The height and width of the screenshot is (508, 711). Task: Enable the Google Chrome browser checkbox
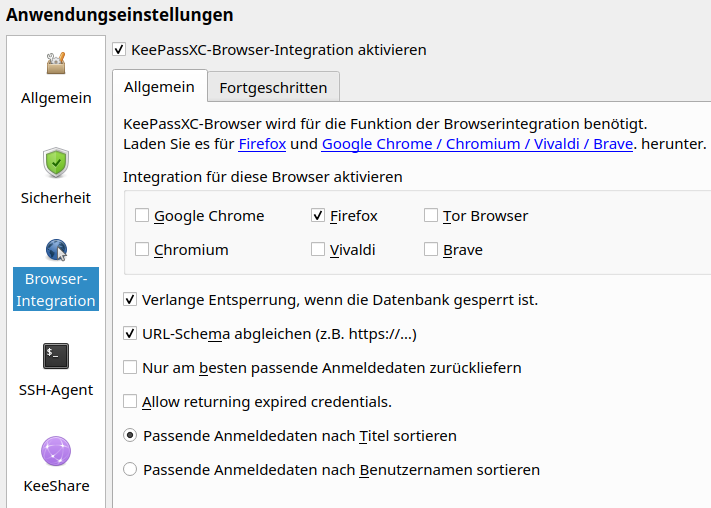(x=142, y=216)
